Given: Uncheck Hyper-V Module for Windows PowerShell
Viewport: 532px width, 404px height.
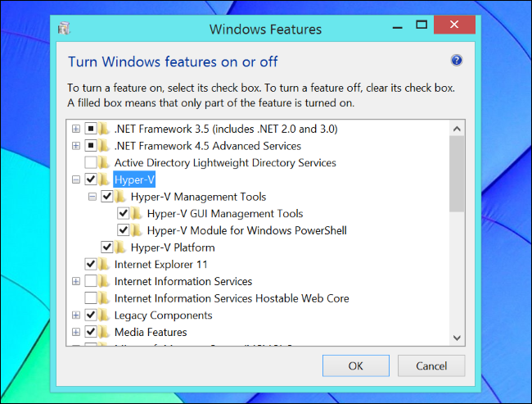Looking at the screenshot, I should [x=123, y=230].
